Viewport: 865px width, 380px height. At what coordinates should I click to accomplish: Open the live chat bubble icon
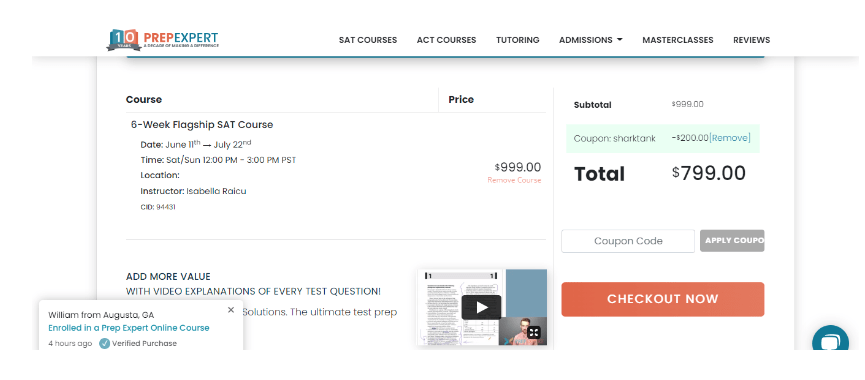(x=830, y=341)
